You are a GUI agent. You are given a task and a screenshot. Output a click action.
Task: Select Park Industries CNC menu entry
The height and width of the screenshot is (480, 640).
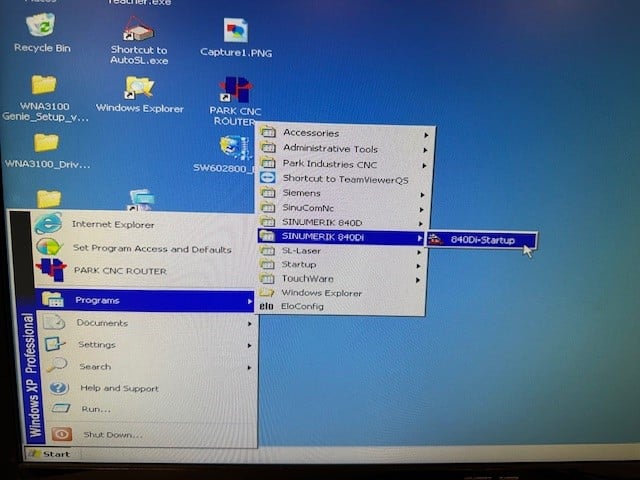tap(343, 164)
